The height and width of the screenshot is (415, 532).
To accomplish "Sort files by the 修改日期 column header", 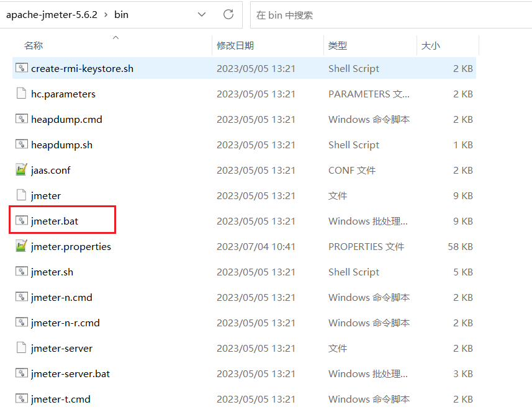I will tap(235, 45).
